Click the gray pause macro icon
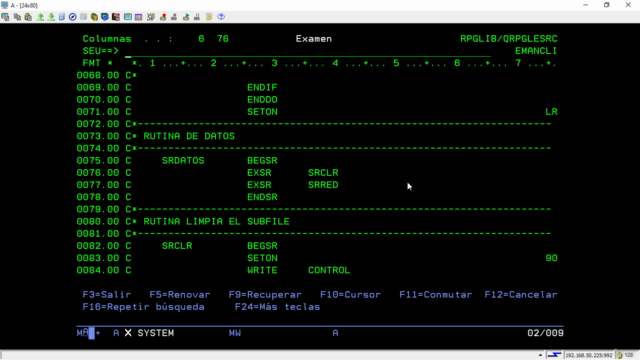 pyautogui.click(x=197, y=17)
